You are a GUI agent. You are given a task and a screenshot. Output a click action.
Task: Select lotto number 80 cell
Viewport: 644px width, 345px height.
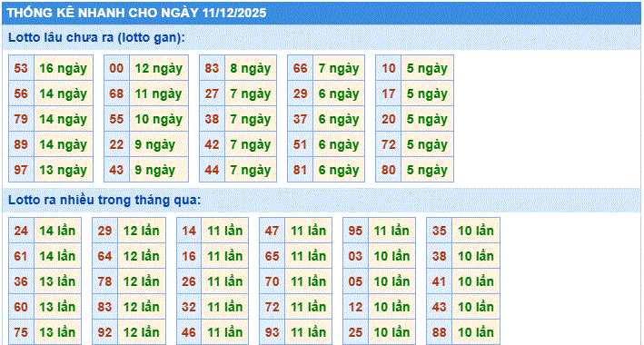point(389,170)
